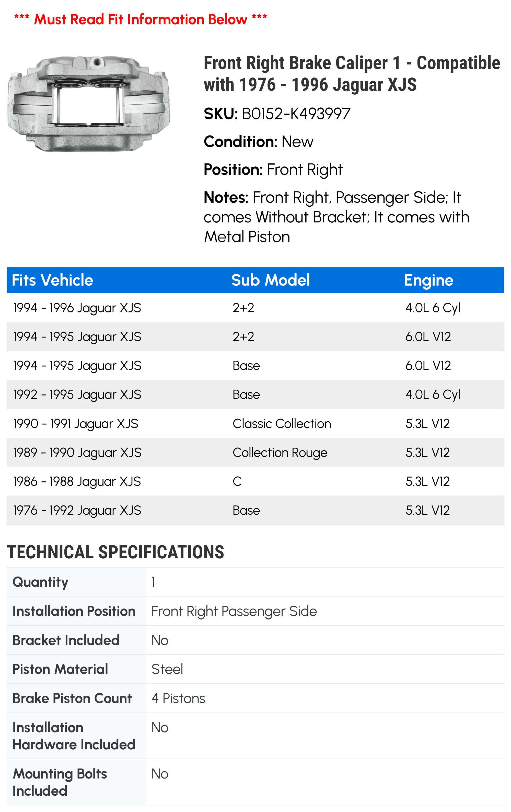Select the 1976 - 1992 Jaguar XJS row
Screen dimensions: 511x812
click(255, 510)
